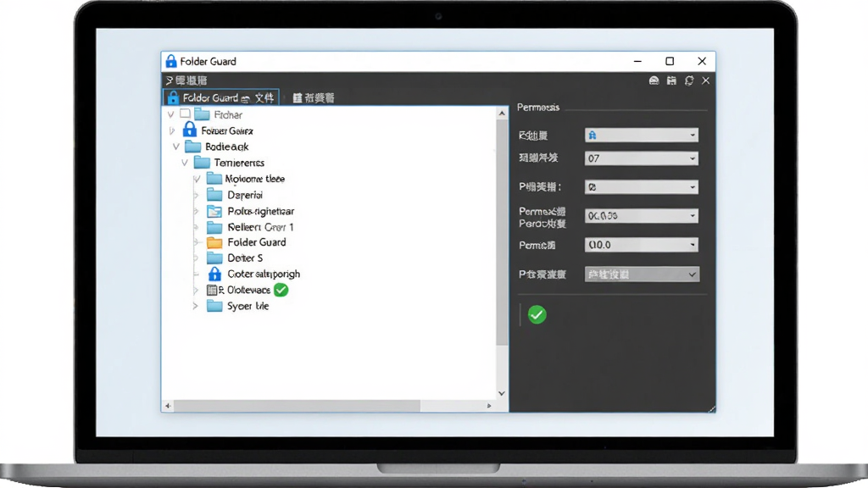
Task: Select the Bodieack label
Action: 227,147
